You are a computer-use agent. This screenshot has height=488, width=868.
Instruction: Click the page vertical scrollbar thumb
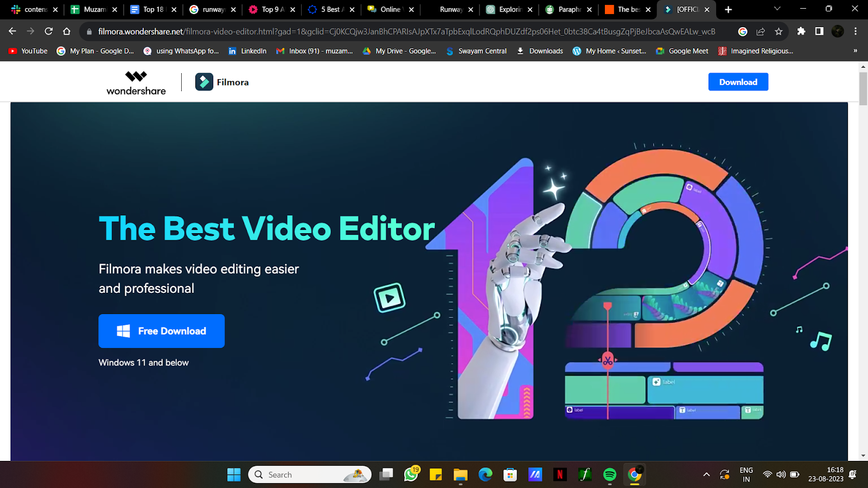coord(863,88)
